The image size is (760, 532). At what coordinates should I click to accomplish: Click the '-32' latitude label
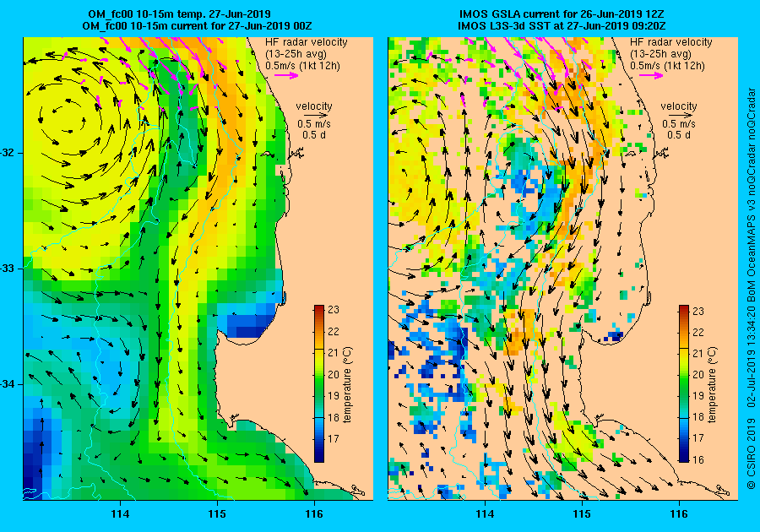pos(8,153)
